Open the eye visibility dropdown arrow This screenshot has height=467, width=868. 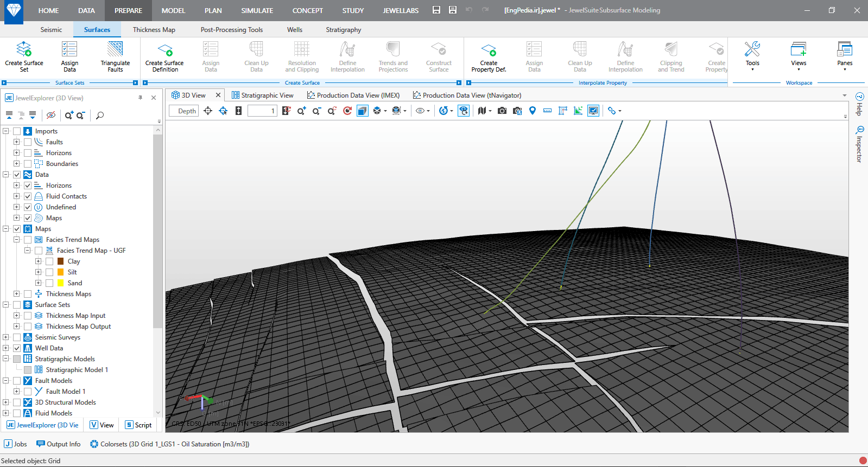pyautogui.click(x=428, y=111)
